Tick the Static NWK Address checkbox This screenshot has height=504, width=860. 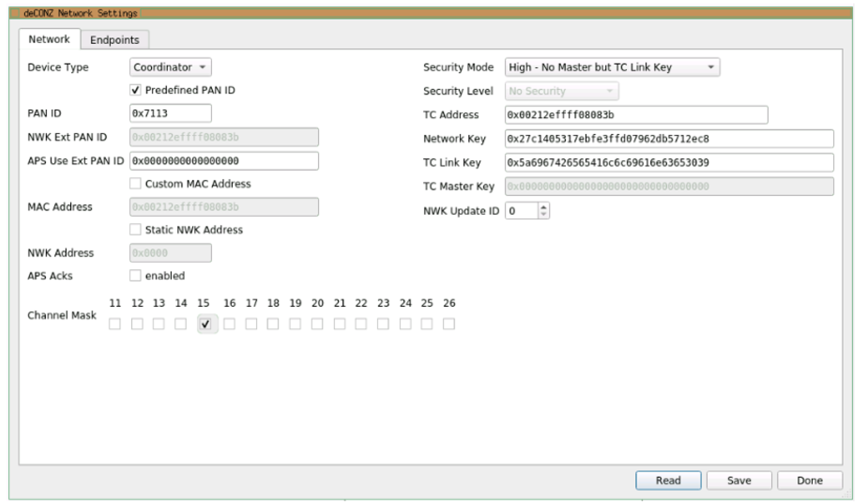135,230
